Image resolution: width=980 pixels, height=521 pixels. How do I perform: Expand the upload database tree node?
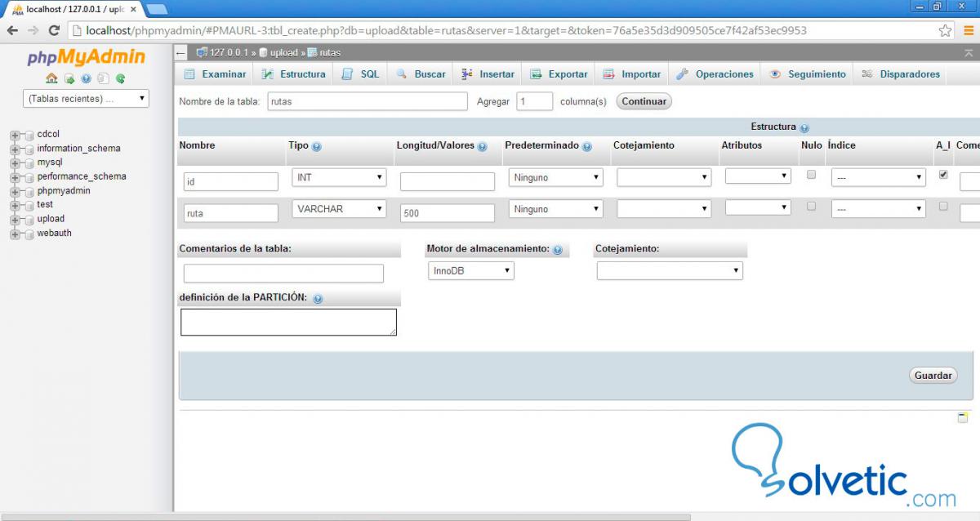click(x=15, y=220)
